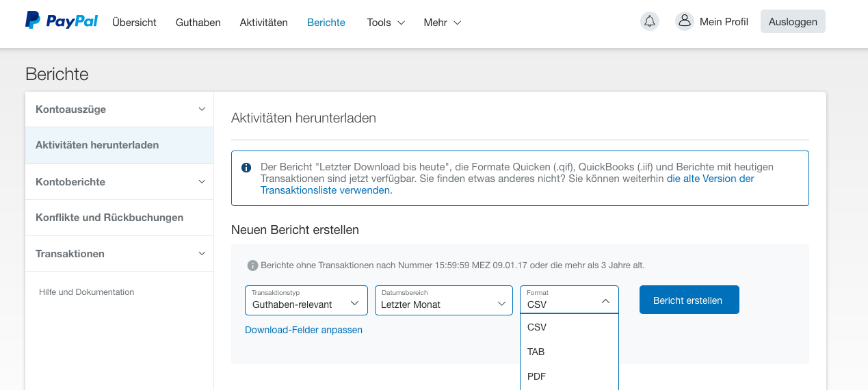This screenshot has height=390, width=868.
Task: Open the Transaktionstyp dropdown
Action: [306, 300]
